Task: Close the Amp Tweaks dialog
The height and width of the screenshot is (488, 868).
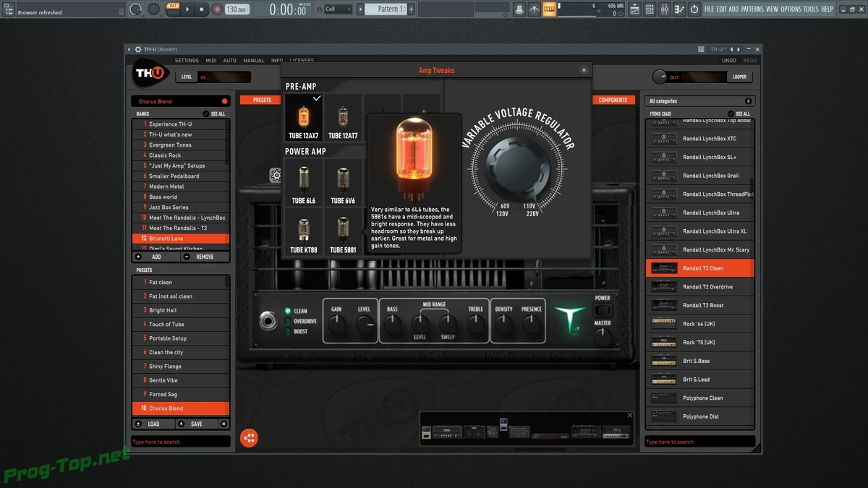Action: 584,70
